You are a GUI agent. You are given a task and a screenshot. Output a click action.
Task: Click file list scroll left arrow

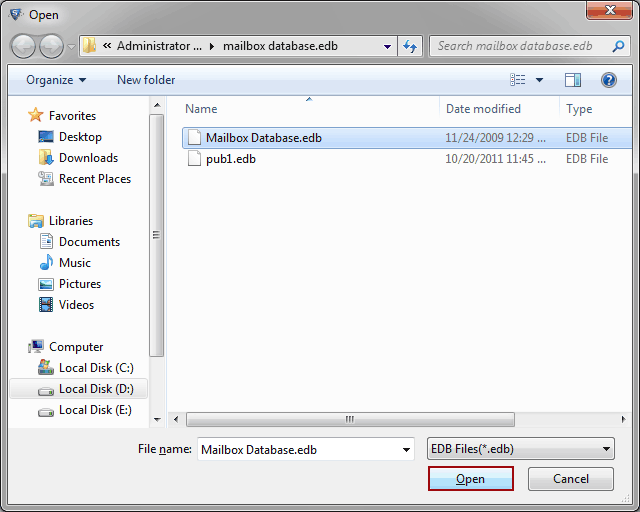(176, 419)
